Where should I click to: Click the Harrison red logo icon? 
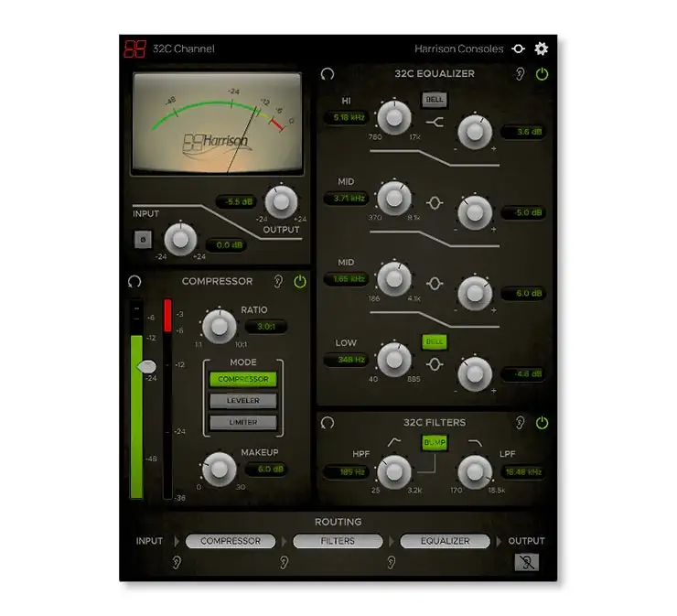134,49
